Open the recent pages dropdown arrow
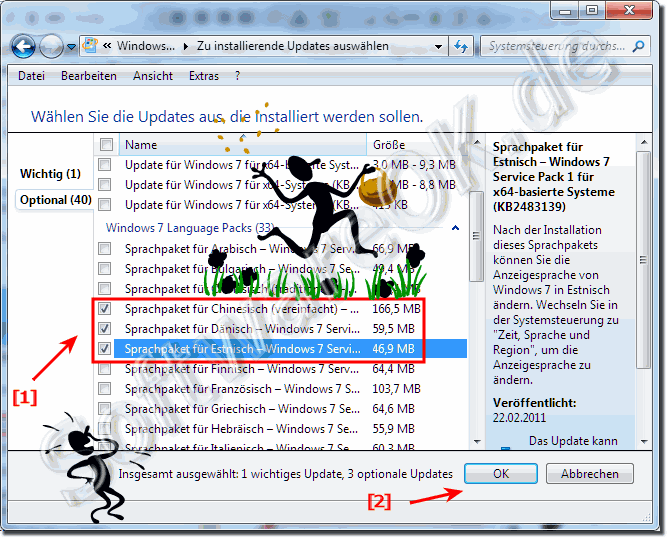This screenshot has width=667, height=538. (71, 46)
